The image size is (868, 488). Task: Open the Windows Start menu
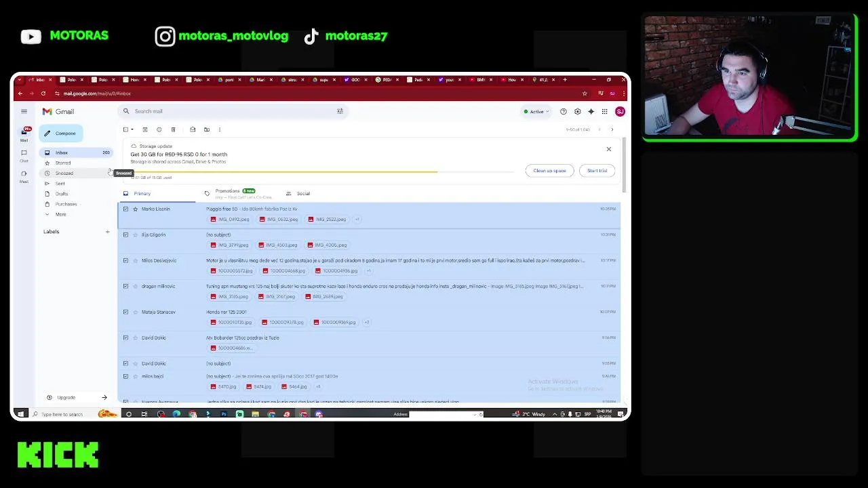[x=20, y=414]
